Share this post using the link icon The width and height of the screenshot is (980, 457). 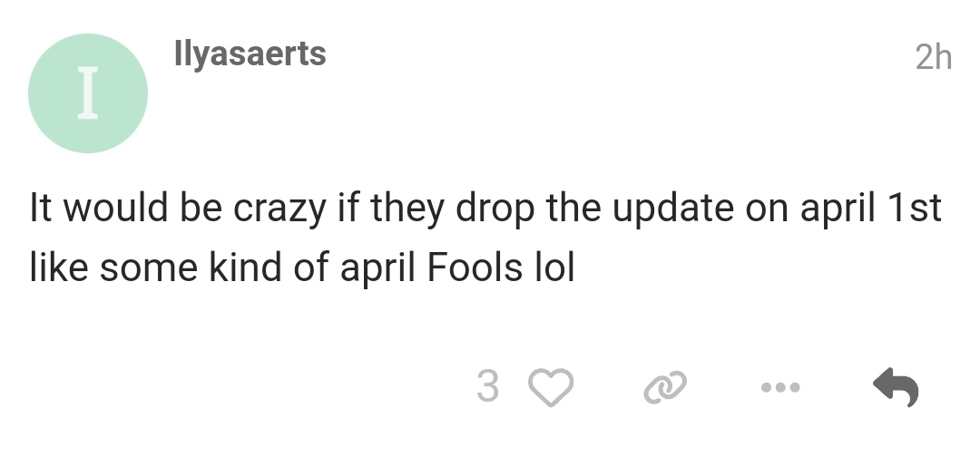(x=664, y=388)
